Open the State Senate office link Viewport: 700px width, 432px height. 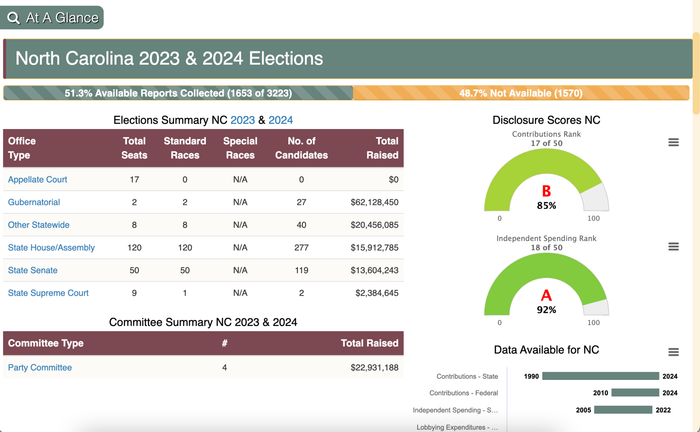[x=33, y=270]
